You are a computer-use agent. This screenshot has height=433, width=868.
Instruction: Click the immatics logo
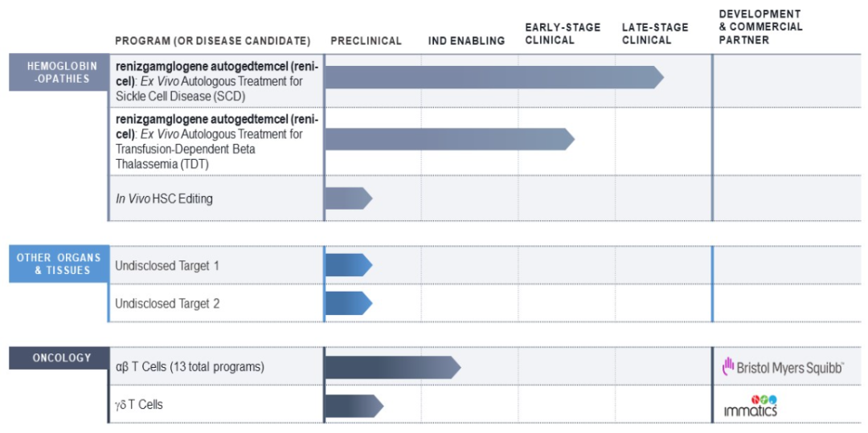coord(751,406)
